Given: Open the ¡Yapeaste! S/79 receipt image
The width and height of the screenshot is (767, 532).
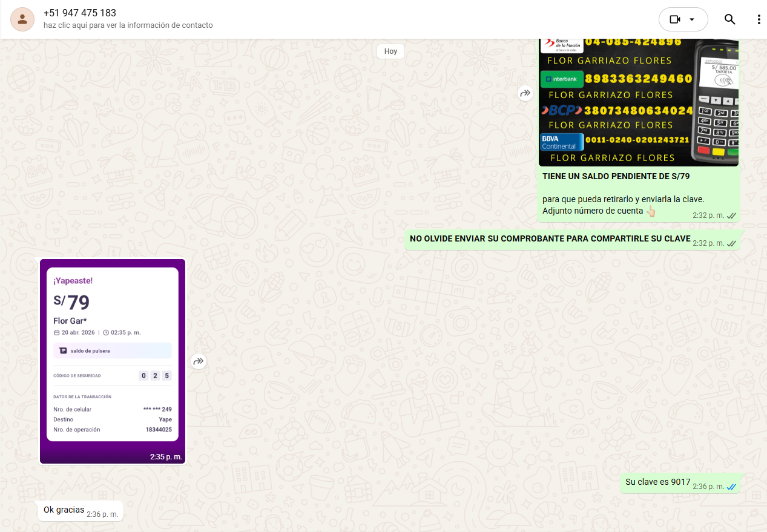Looking at the screenshot, I should click(113, 361).
